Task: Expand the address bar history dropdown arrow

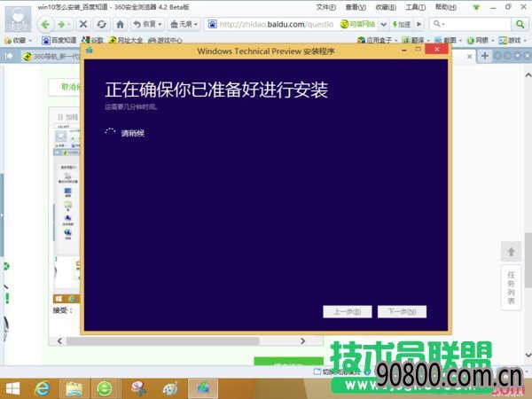Action: tap(384, 25)
